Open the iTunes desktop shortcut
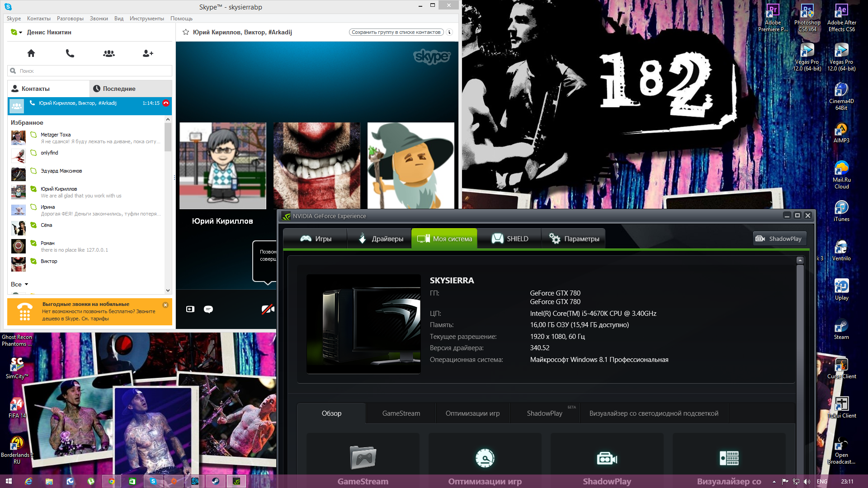868x488 pixels. click(x=841, y=211)
